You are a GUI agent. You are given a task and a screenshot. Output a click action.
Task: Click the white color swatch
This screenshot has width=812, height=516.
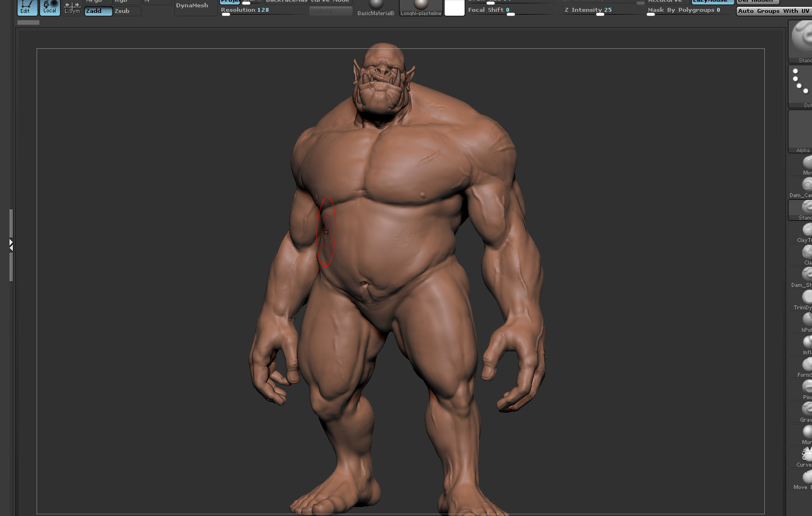[455, 8]
